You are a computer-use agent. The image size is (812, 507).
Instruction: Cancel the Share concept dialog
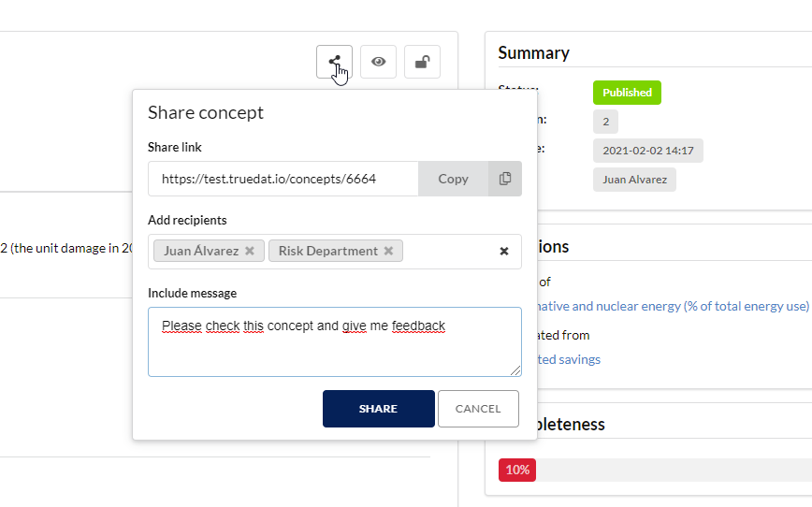point(478,409)
